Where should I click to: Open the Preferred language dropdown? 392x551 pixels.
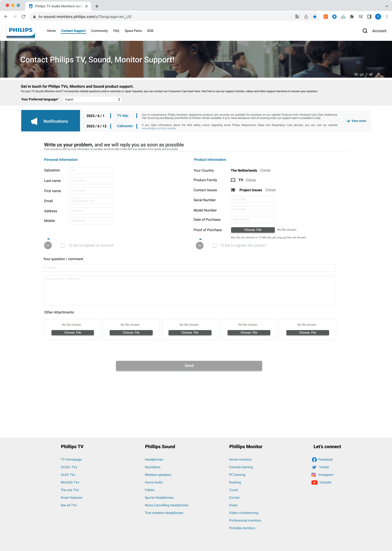[x=92, y=99]
